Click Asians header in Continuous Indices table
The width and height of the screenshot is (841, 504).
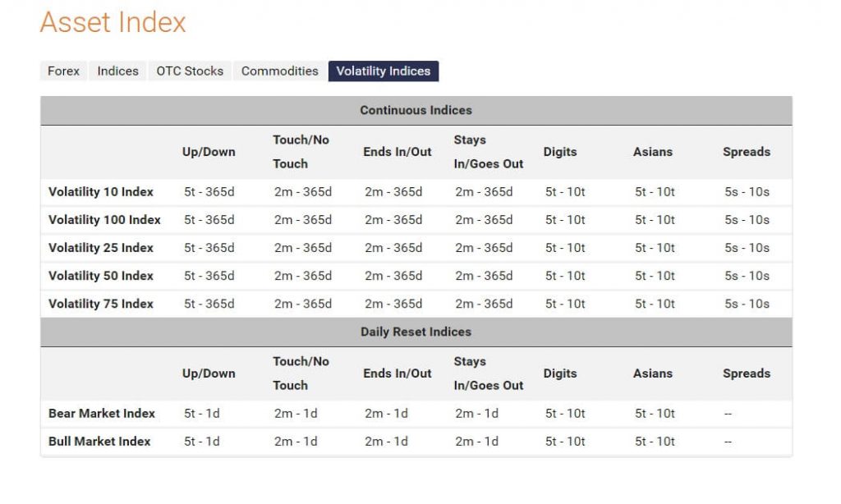click(653, 153)
